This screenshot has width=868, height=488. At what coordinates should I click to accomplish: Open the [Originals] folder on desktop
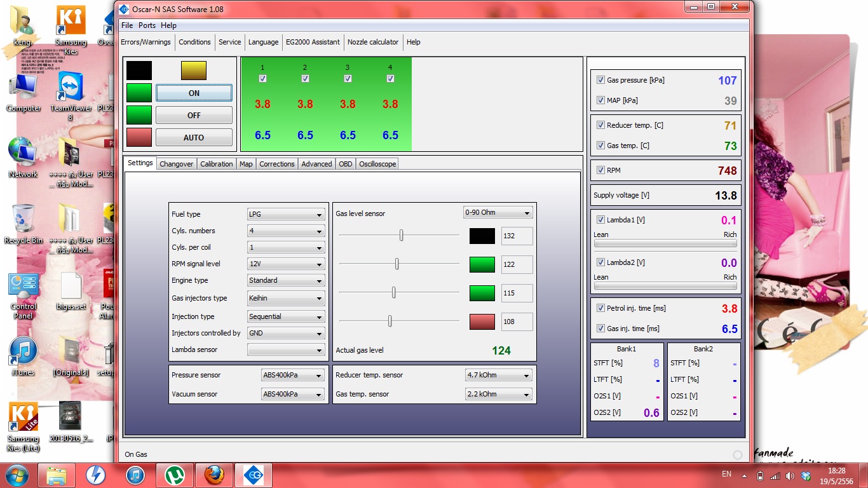pos(71,356)
